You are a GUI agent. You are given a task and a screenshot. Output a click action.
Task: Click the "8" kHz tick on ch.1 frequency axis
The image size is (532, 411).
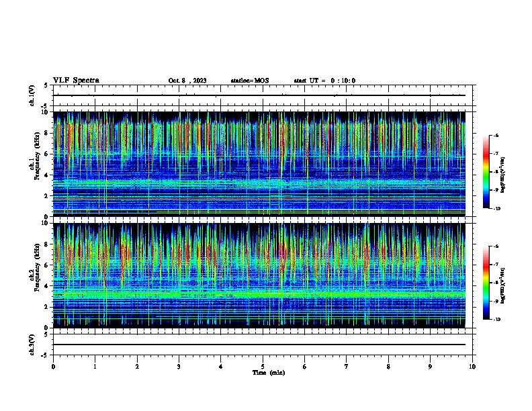47,133
